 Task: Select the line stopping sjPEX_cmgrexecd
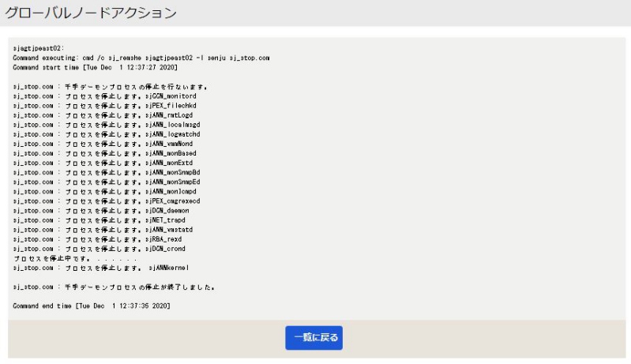(107, 201)
